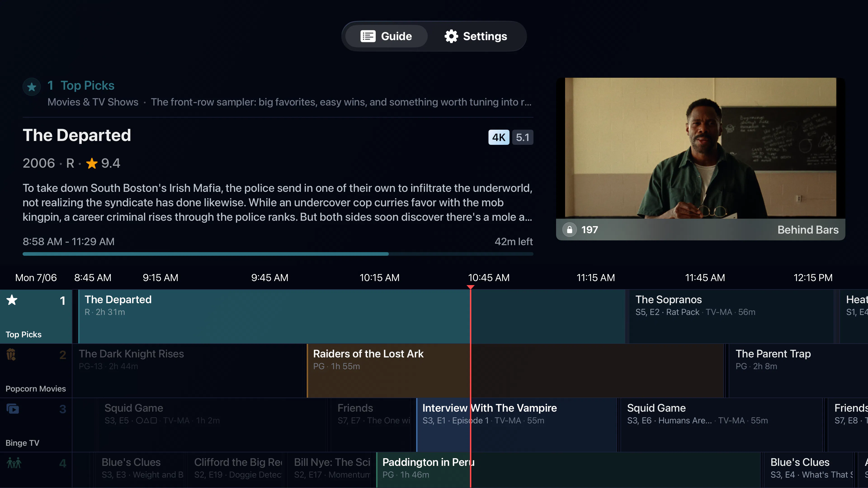Select the Top Picks channel row star icon

[12, 300]
